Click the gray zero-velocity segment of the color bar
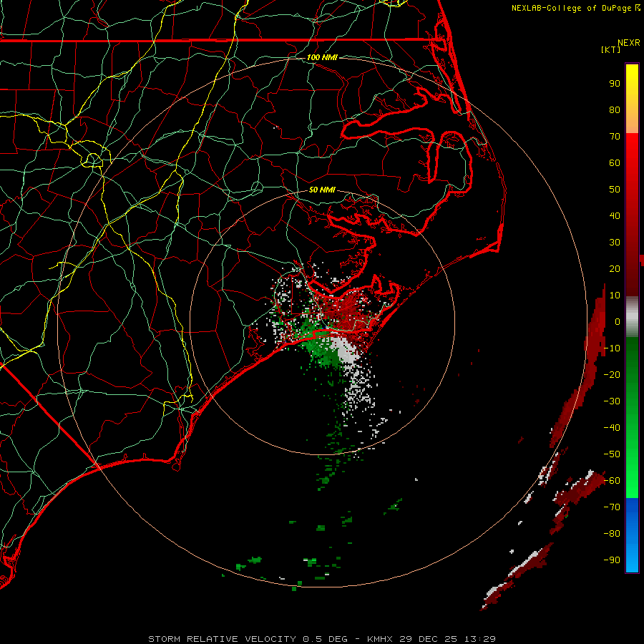Image resolution: width=644 pixels, height=644 pixels. [632, 316]
